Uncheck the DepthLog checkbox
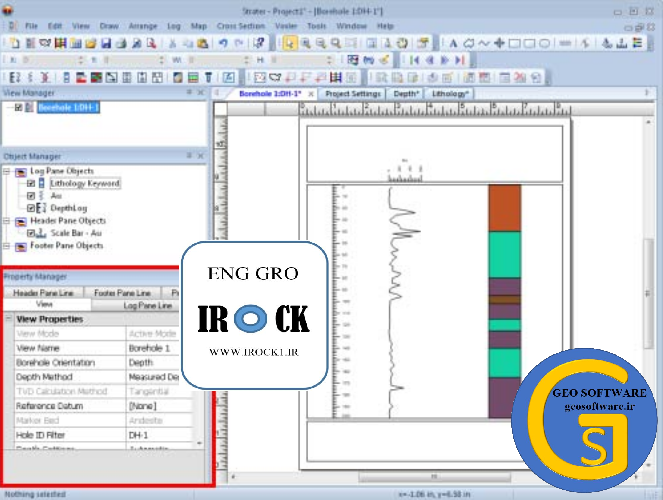 pos(31,208)
